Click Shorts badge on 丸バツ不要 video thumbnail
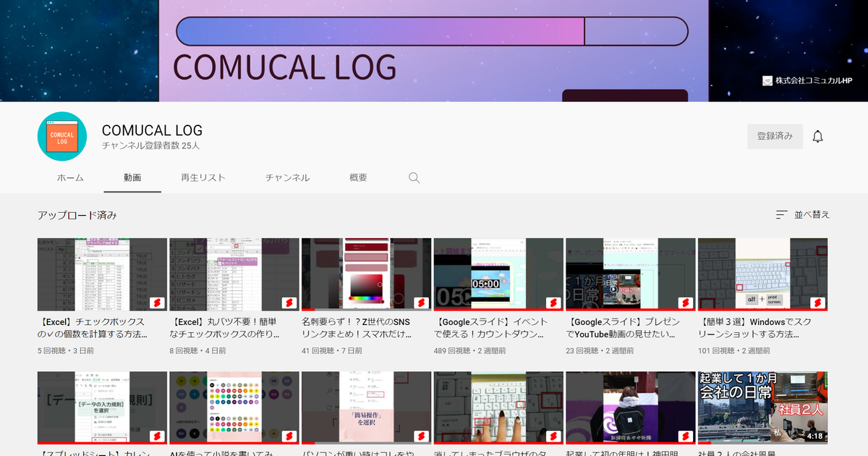The height and width of the screenshot is (456, 868). click(x=289, y=303)
